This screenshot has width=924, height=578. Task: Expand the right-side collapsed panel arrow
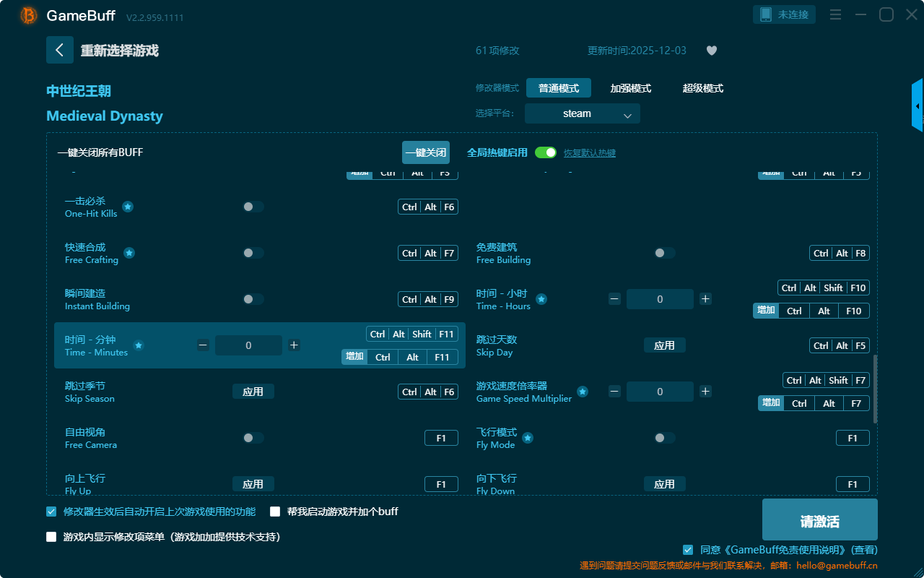coord(918,106)
